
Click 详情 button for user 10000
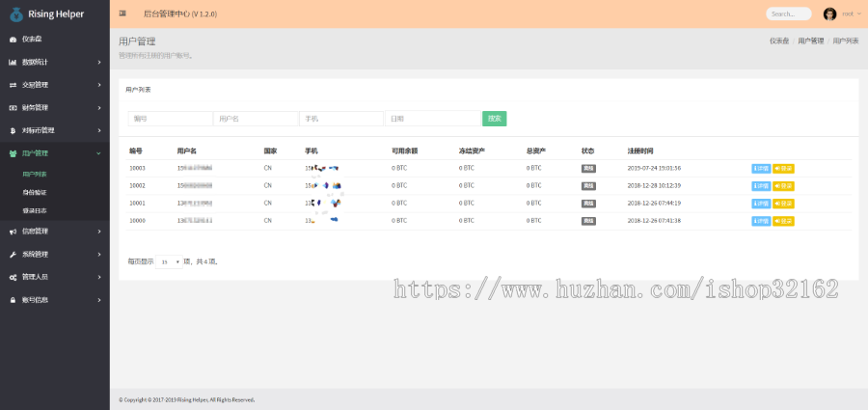761,221
